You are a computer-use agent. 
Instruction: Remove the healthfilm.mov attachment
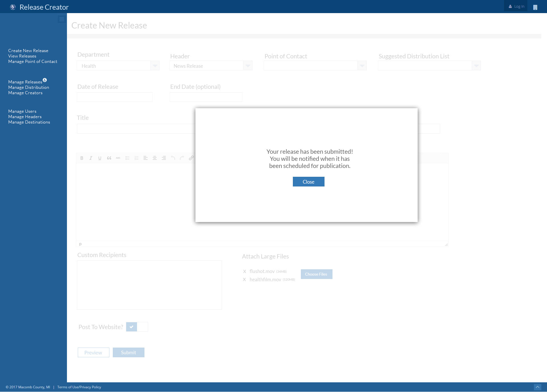pyautogui.click(x=244, y=280)
